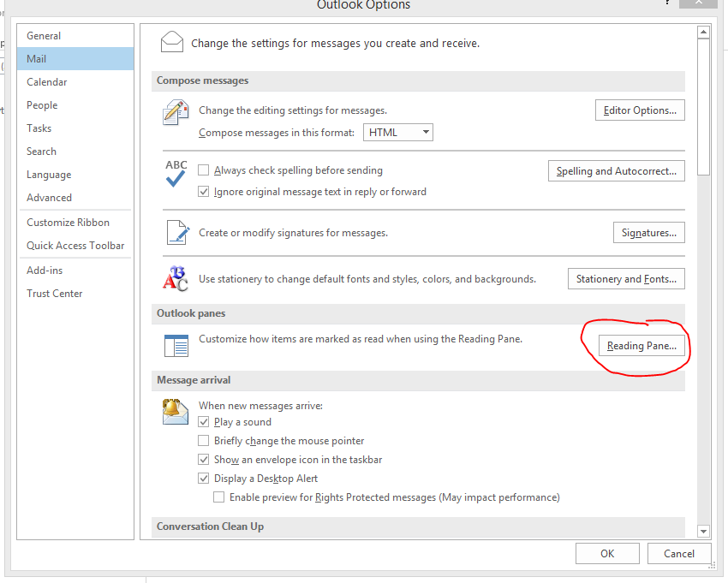Open the People options
This screenshot has width=728, height=583.
click(x=75, y=105)
